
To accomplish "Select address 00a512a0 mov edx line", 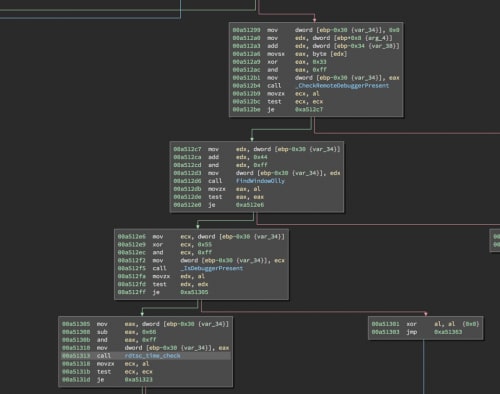I will [x=247, y=38].
